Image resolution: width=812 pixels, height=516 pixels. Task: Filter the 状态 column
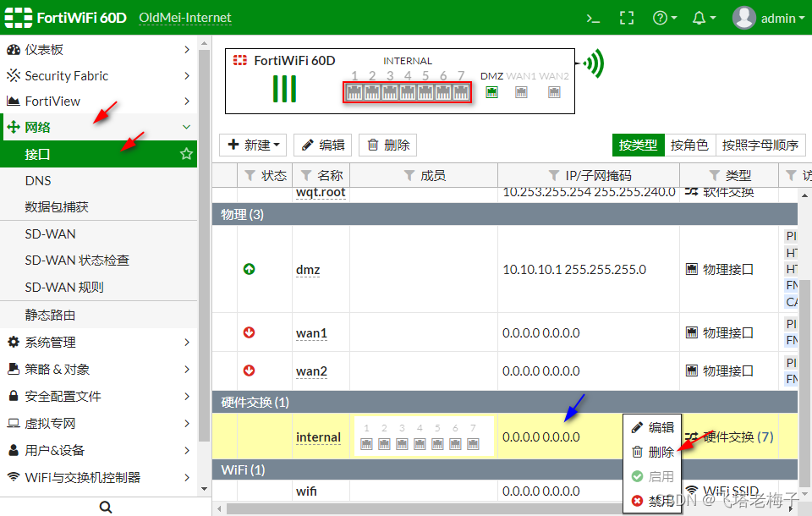(x=250, y=176)
